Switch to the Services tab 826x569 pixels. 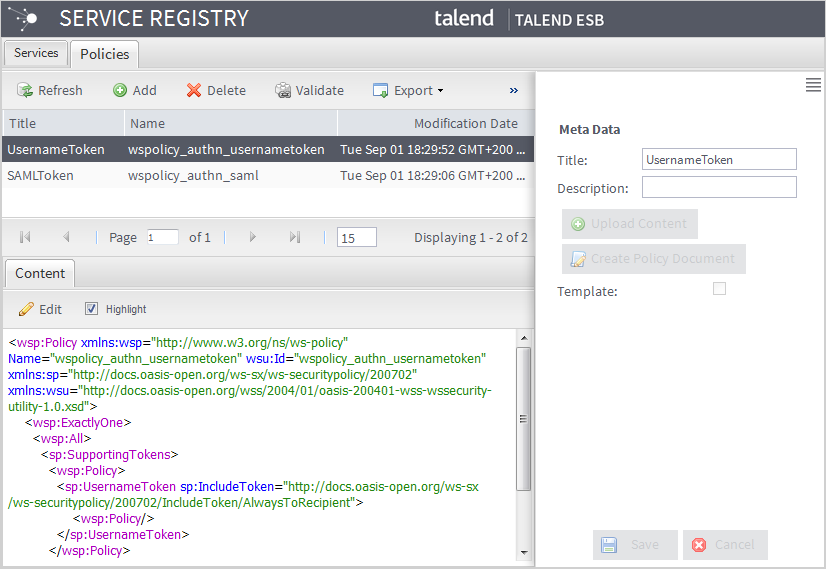[x=36, y=53]
